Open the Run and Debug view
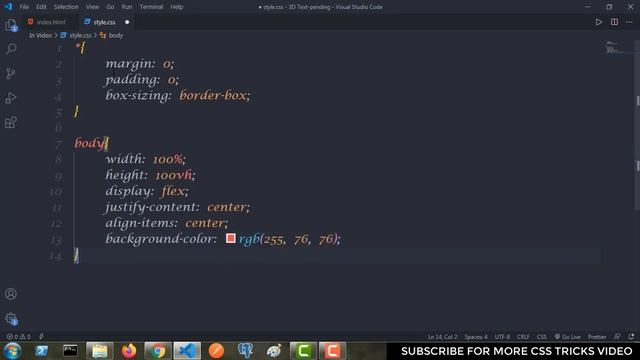Screen dimensions: 640x360 [11, 98]
